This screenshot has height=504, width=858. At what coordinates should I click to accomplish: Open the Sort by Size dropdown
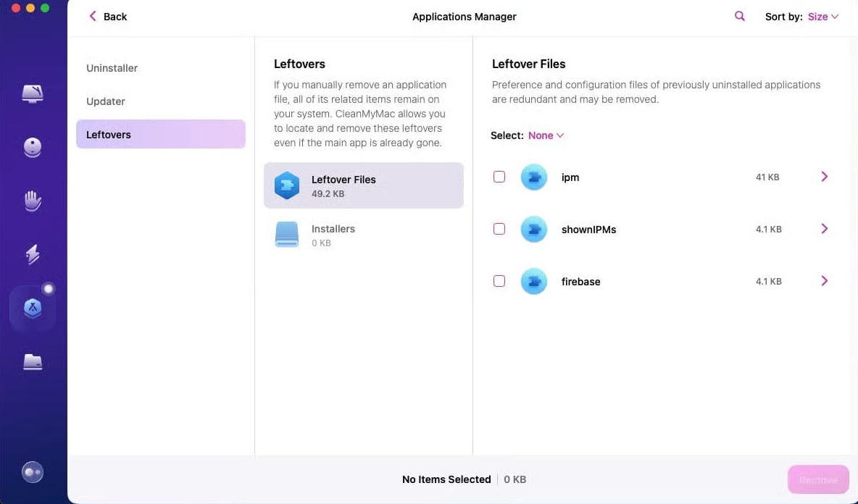pyautogui.click(x=823, y=17)
